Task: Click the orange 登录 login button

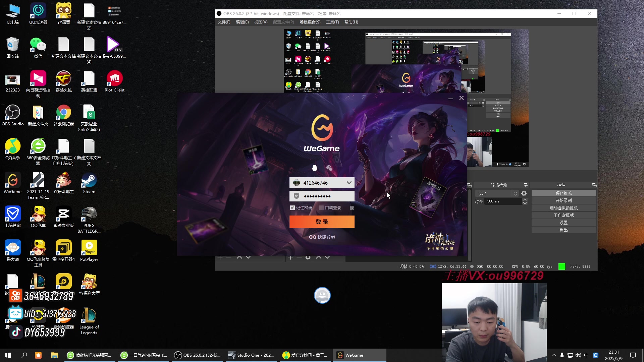Action: (322, 222)
